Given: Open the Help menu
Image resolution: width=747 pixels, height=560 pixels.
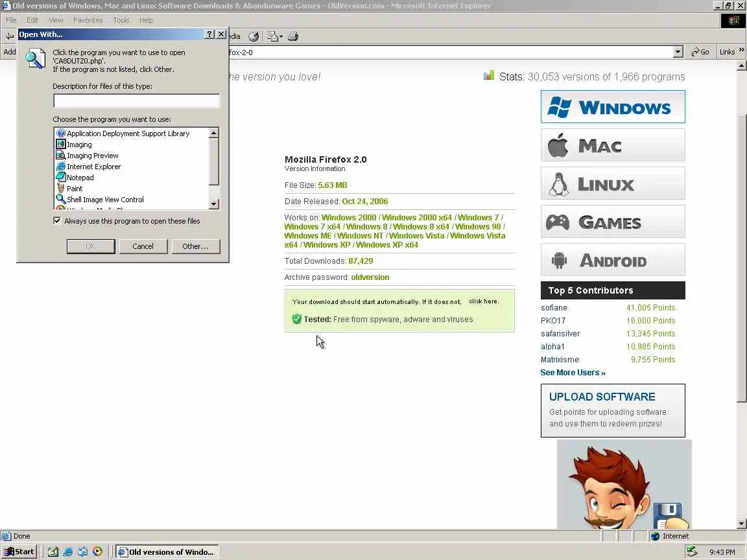Looking at the screenshot, I should coord(147,20).
